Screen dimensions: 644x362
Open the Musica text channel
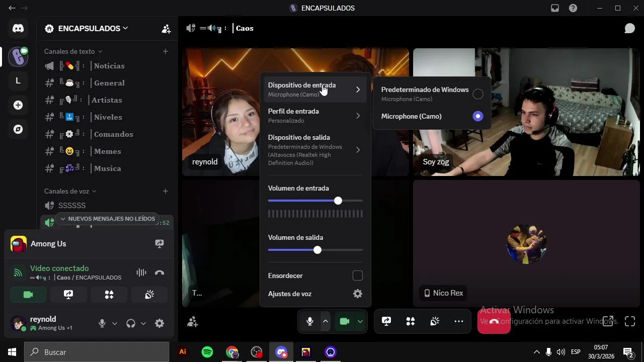click(107, 168)
